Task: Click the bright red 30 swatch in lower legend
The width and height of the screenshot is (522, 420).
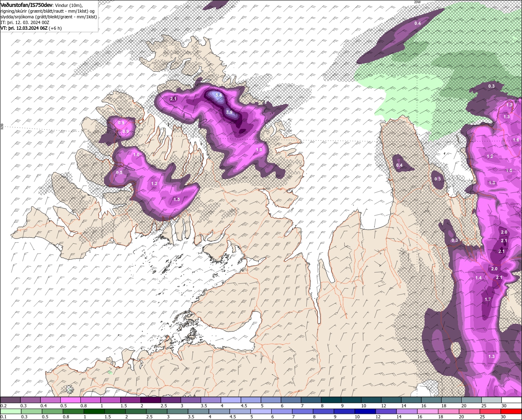Action: pos(511,411)
